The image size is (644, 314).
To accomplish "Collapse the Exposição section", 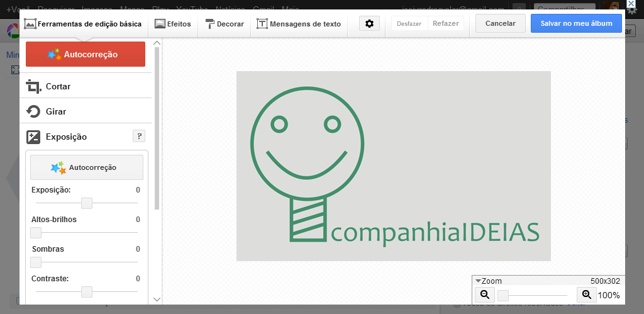I will 66,137.
